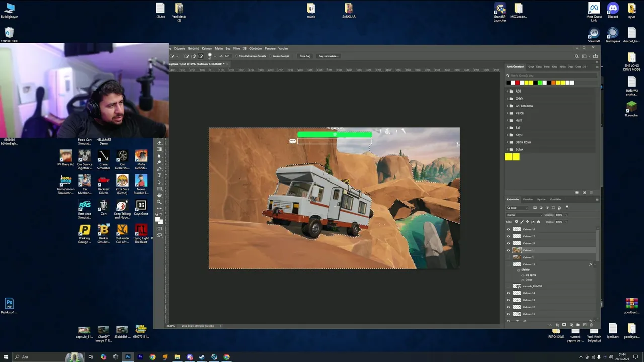Enable Tüm Katmanları Örnekle checkbox
Screen dimensions: 644x362
pyautogui.click(x=237, y=56)
